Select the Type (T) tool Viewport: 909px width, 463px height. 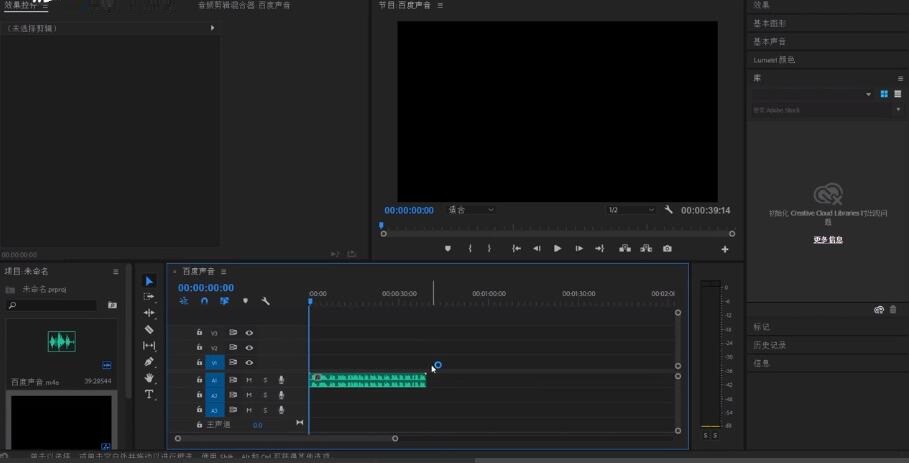tap(149, 394)
